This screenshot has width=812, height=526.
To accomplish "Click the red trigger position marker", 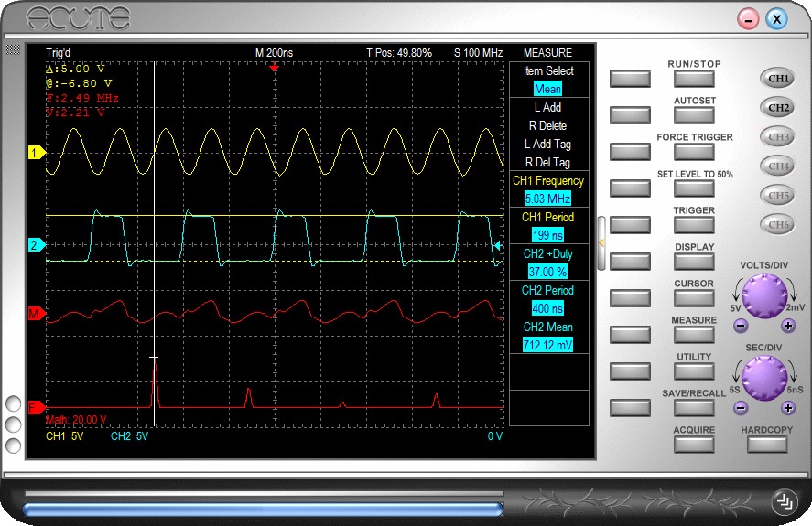I will pyautogui.click(x=274, y=68).
